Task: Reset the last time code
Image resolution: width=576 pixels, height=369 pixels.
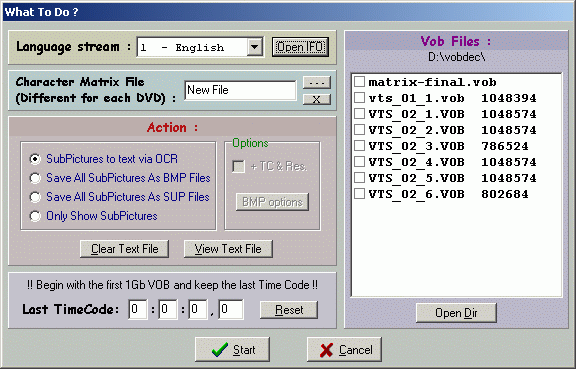Action: click(x=289, y=310)
